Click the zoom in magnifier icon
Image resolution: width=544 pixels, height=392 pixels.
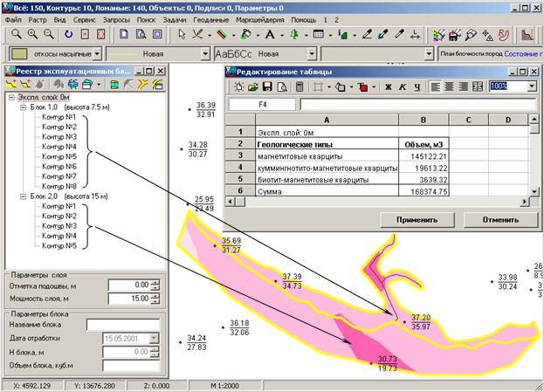click(x=31, y=35)
